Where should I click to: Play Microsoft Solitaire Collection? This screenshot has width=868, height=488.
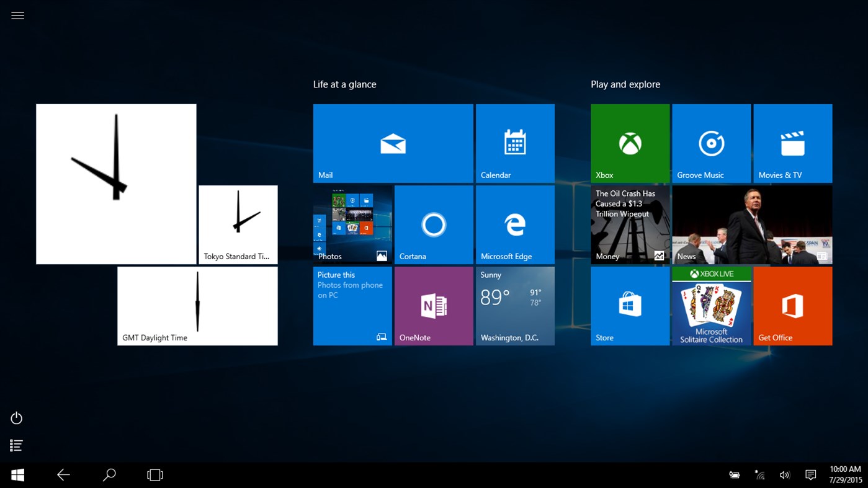pyautogui.click(x=711, y=305)
